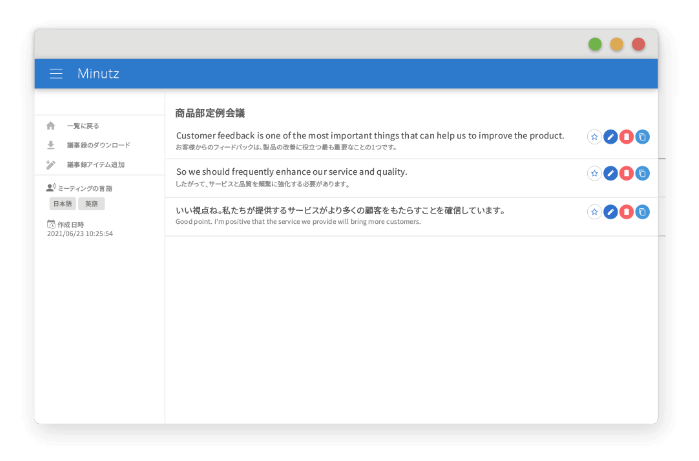This screenshot has width=699, height=461.
Task: Copy the Customer feedback entry
Action: click(642, 137)
